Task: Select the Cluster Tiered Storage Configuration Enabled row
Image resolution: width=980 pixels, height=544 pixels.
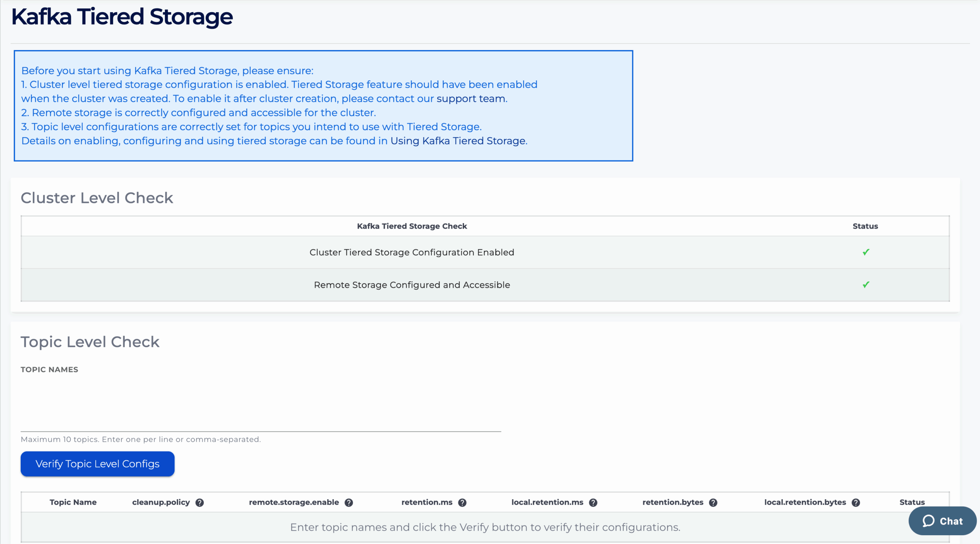Action: coord(412,252)
